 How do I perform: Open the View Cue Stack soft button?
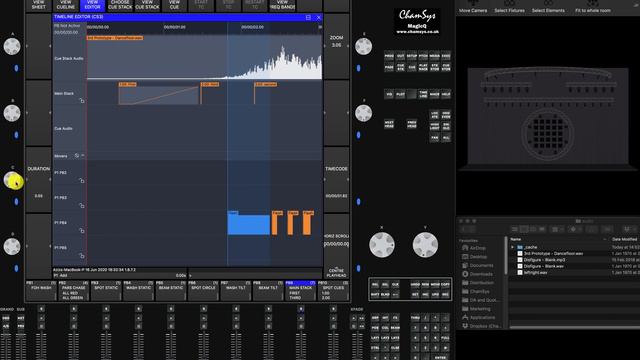(147, 5)
